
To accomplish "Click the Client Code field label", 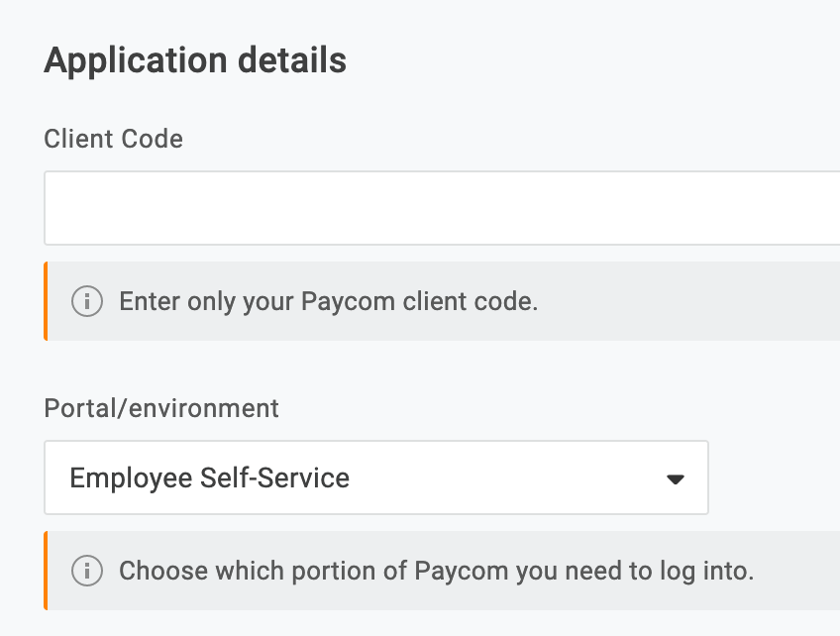I will click(x=113, y=139).
